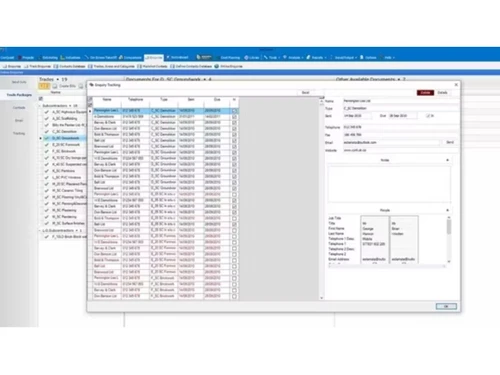Open the Tracking sidebar tab
The image size is (500, 375).
(x=19, y=133)
